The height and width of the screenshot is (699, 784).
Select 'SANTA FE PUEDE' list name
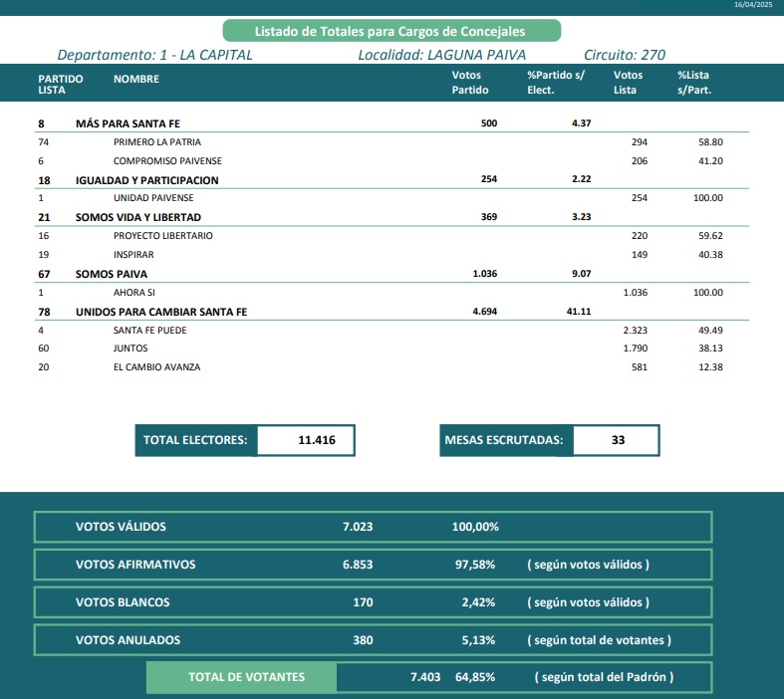[150, 331]
